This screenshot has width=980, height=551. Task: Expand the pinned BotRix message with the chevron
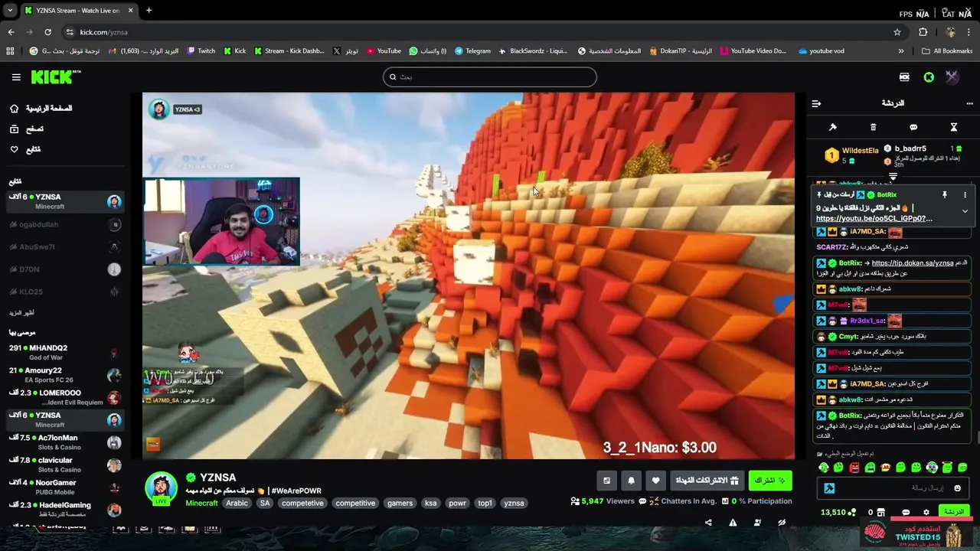[965, 210]
